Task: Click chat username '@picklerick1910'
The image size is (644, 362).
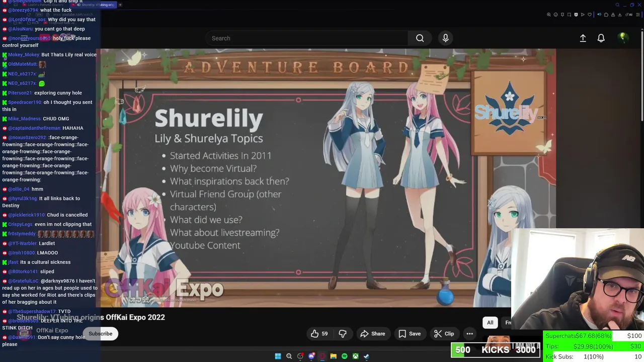Action: [x=27, y=215]
